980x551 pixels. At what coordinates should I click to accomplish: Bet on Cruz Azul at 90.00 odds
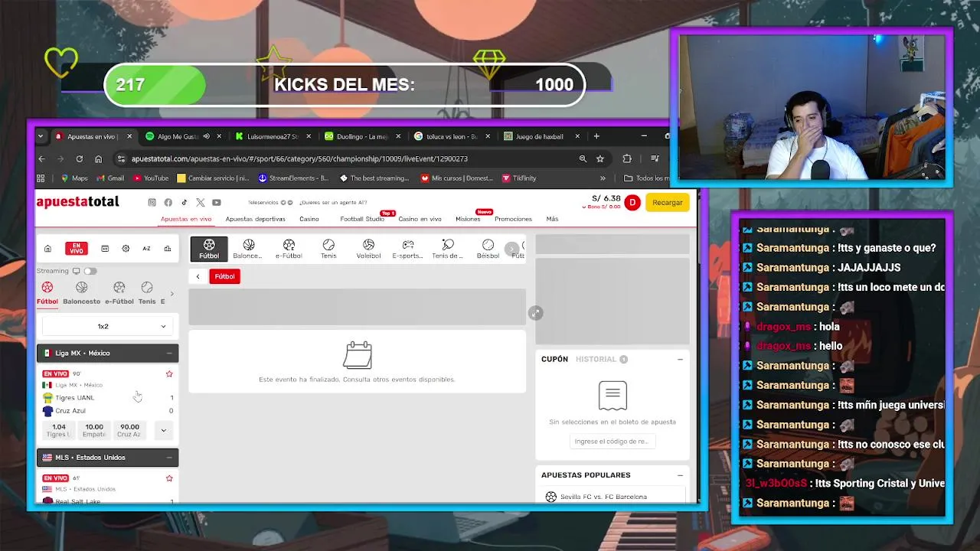[x=129, y=430]
